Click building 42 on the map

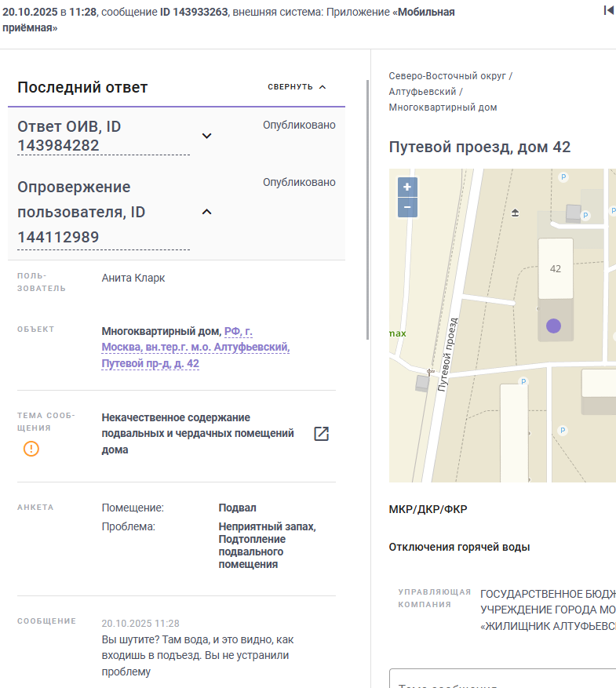556,269
